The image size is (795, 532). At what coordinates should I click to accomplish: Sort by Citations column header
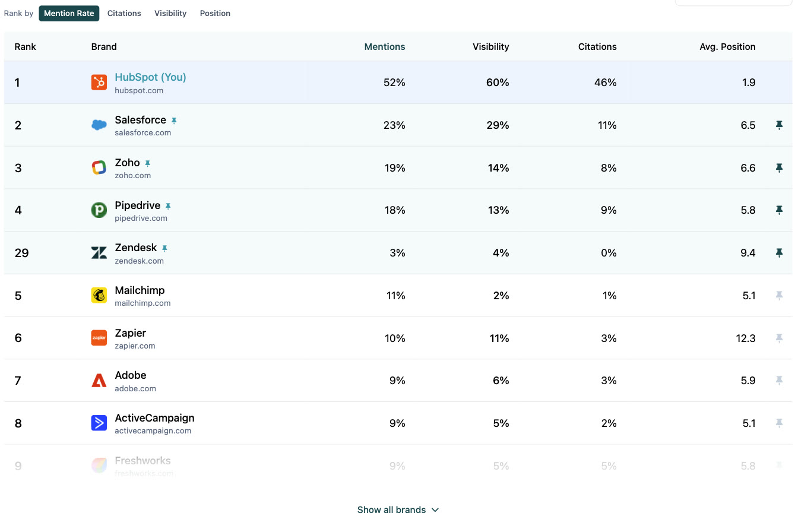click(597, 47)
